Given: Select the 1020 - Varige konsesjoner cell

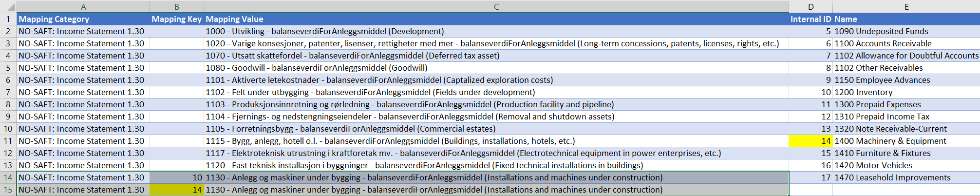Looking at the screenshot, I should point(496,43).
